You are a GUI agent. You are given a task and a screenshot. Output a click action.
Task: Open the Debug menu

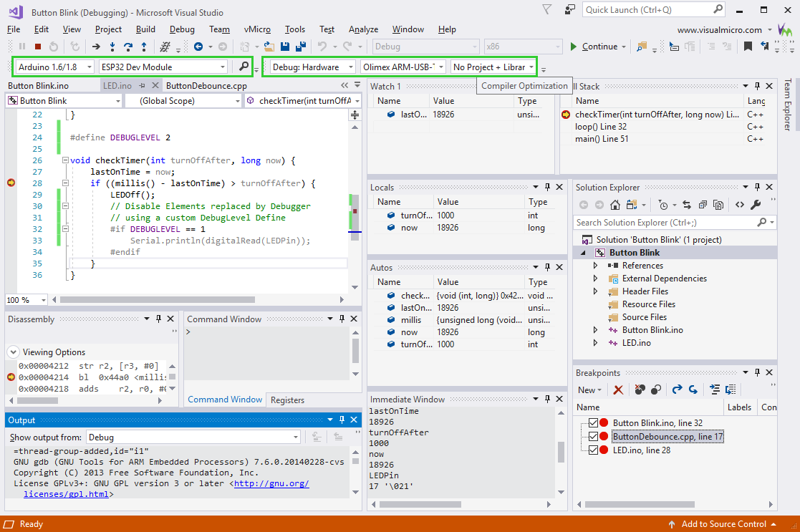(181, 29)
